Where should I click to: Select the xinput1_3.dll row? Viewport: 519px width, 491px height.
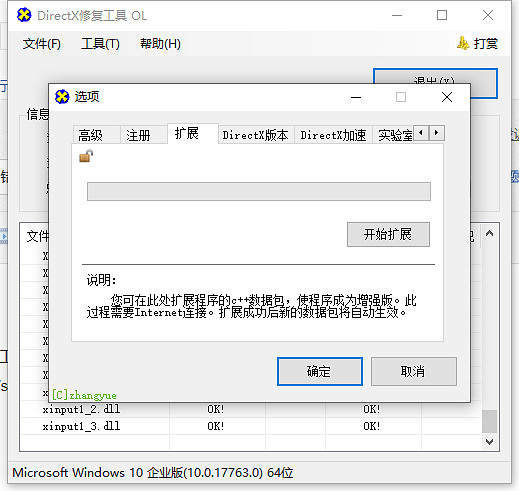pos(251,426)
